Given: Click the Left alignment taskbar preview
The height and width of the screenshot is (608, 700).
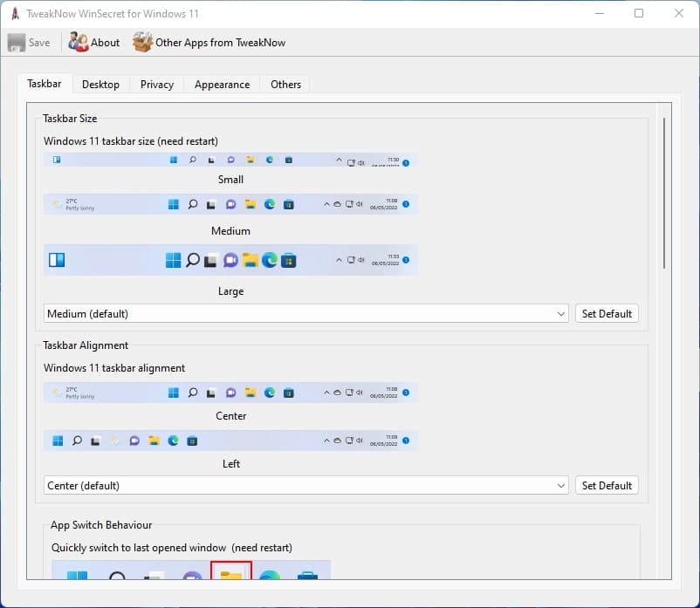Looking at the screenshot, I should tap(230, 441).
